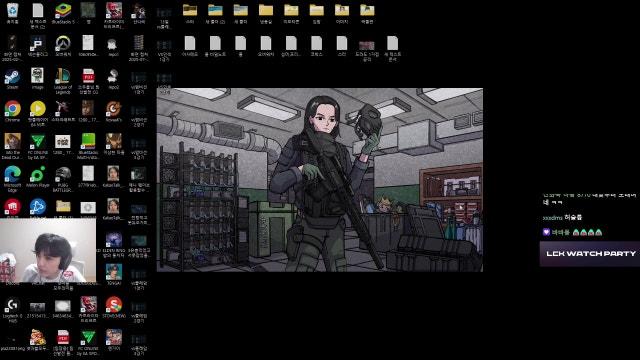The width and height of the screenshot is (640, 360).
Task: Select the red-and-white S app icon
Action: coord(113,307)
